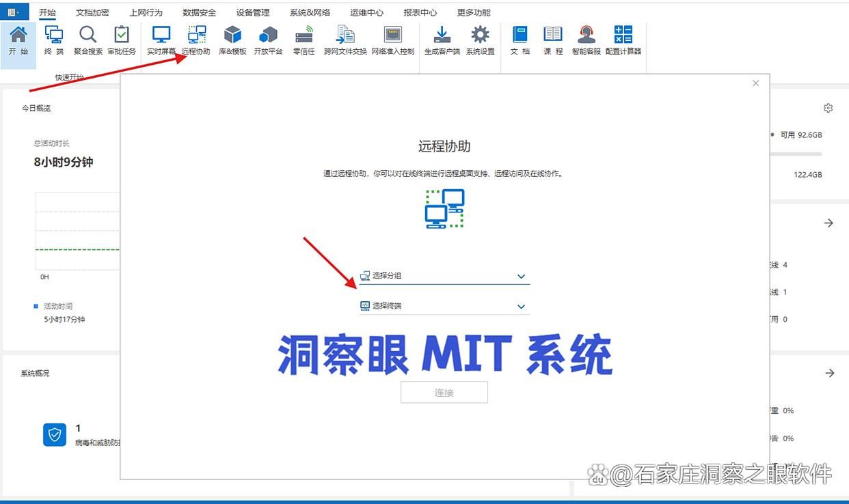Switch to the 更多功能 tab

pos(474,12)
